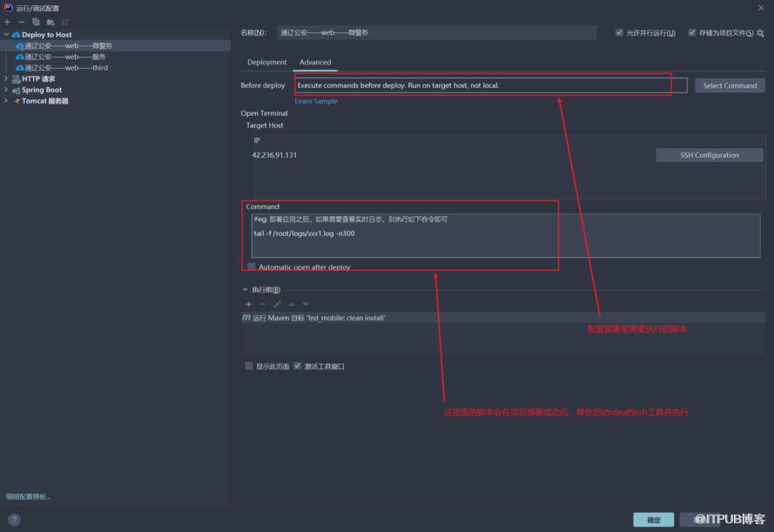Select the HTTP 请求 group label
This screenshot has height=532, width=774.
pyautogui.click(x=38, y=79)
